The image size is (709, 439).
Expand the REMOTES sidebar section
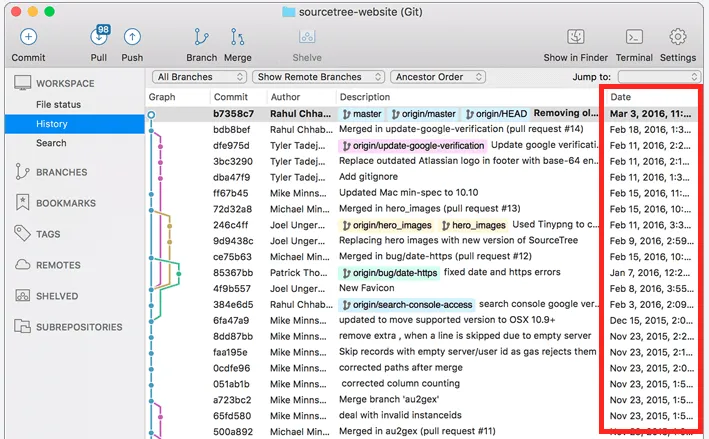pos(58,265)
